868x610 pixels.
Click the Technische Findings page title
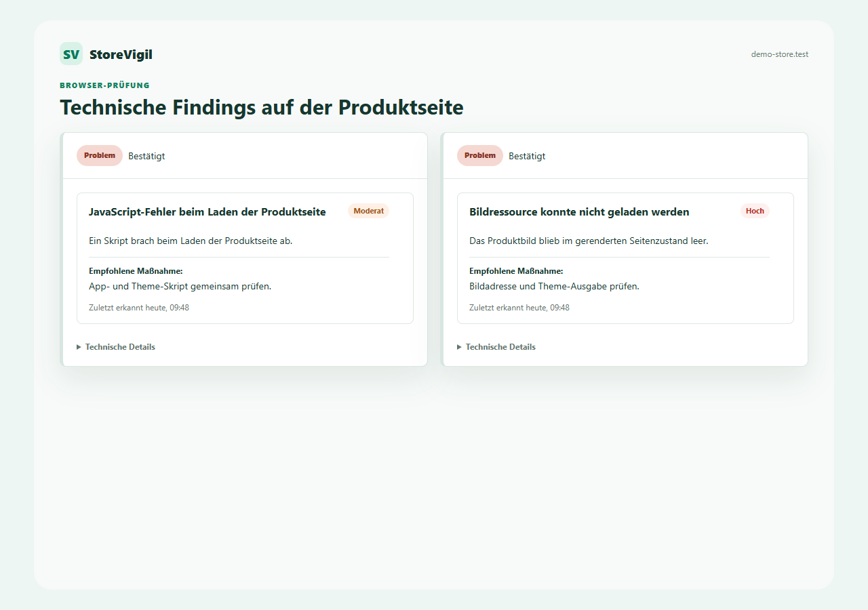(262, 108)
